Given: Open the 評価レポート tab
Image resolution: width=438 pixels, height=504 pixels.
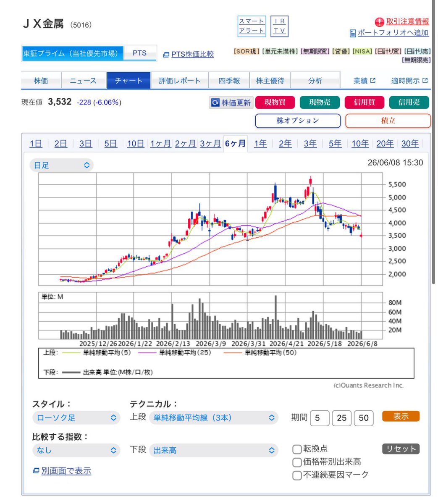Looking at the screenshot, I should click(180, 81).
